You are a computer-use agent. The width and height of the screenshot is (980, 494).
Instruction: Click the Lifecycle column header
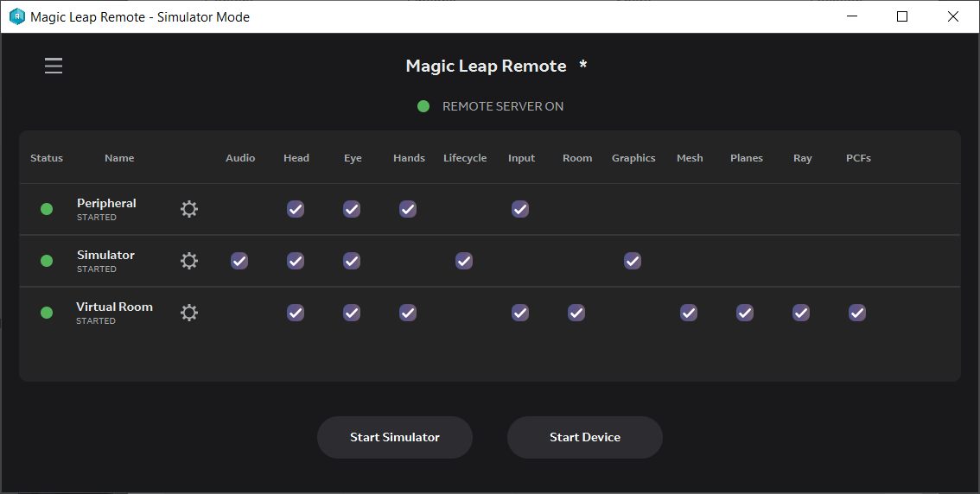465,158
